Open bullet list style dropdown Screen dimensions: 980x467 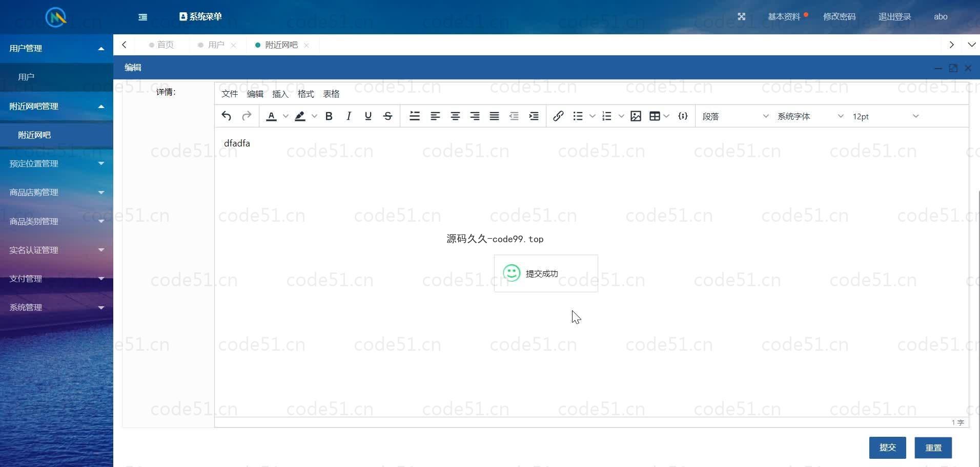(x=593, y=116)
